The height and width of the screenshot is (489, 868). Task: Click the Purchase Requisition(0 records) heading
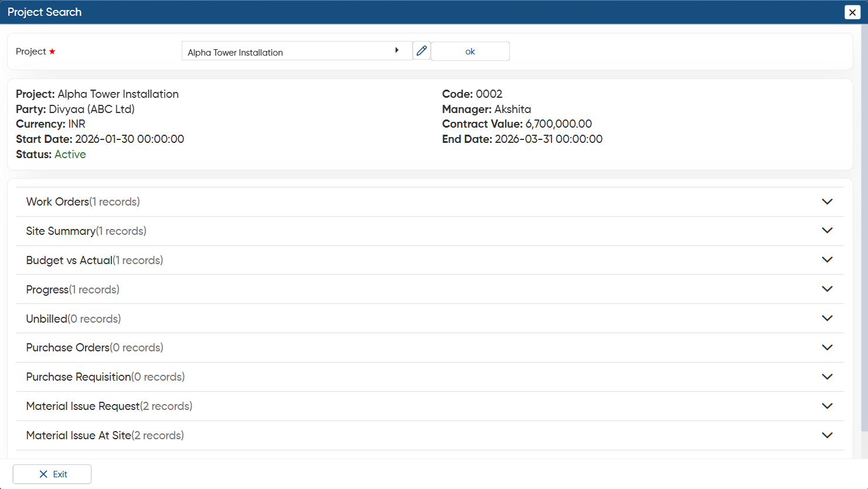(105, 377)
